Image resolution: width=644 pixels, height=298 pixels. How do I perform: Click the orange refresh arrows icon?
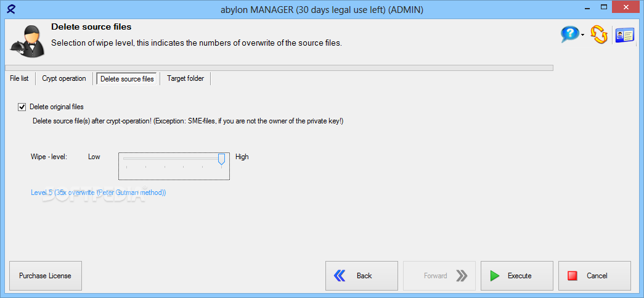pyautogui.click(x=599, y=35)
